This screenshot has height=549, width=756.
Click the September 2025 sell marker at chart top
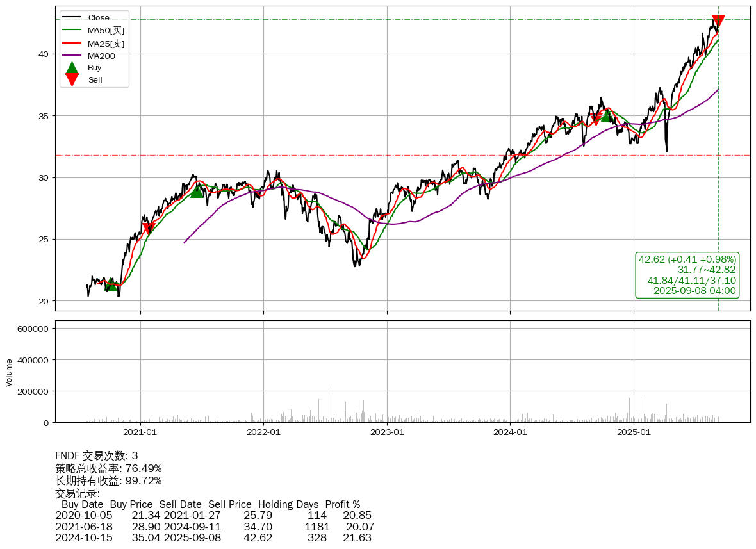tap(718, 21)
